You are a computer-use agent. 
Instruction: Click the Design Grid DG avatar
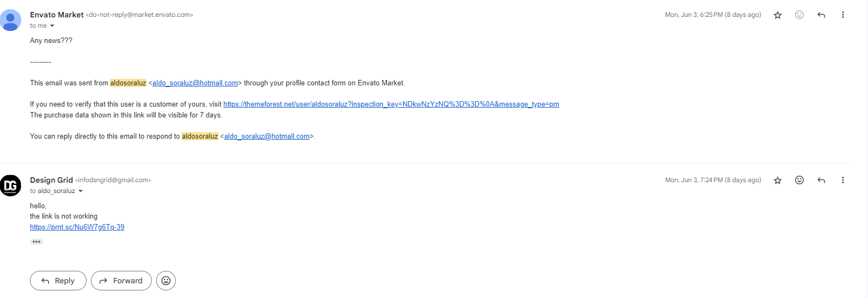click(x=10, y=185)
